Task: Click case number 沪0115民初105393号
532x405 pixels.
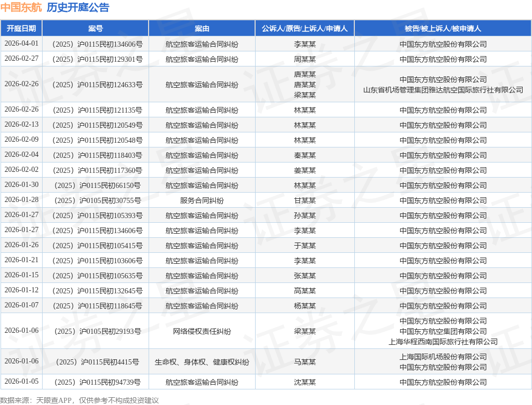Action: click(97, 215)
